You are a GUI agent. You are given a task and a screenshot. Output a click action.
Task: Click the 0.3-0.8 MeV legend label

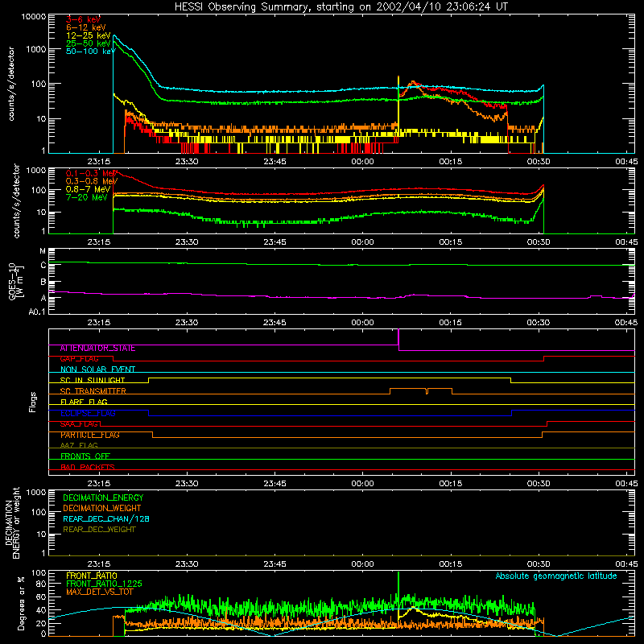92,181
